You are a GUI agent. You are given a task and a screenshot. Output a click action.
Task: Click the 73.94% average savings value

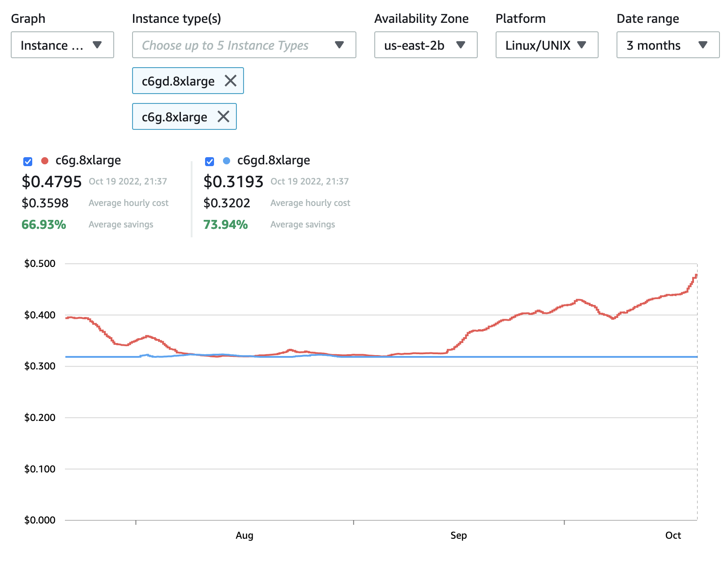click(226, 224)
